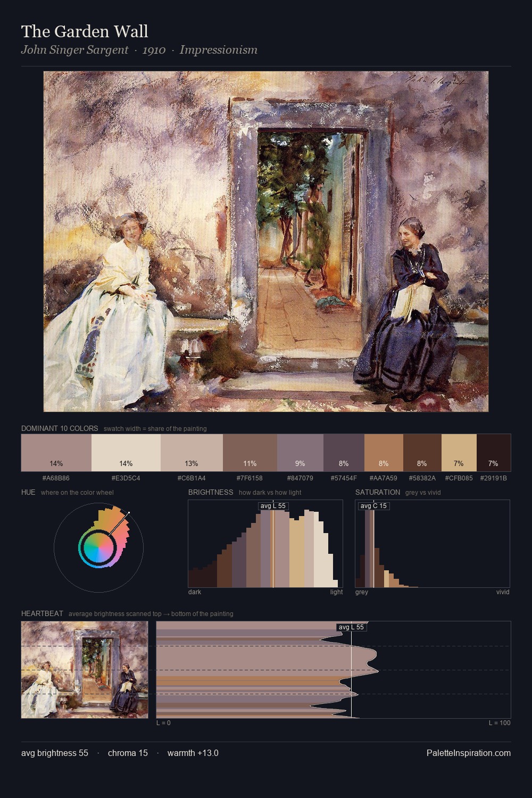The height and width of the screenshot is (798, 532).
Task: Click the hex label #AA7A59
Action: (384, 478)
